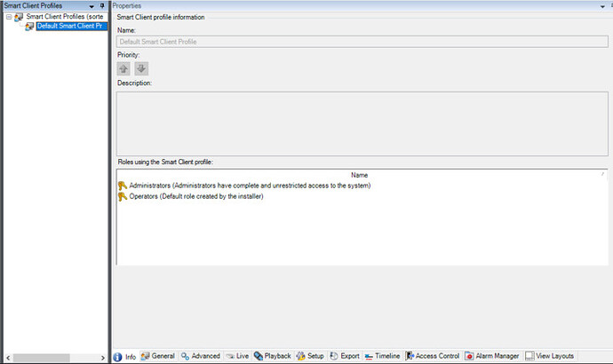Sort roles by the Name column header
The height and width of the screenshot is (364, 613).
(x=359, y=175)
